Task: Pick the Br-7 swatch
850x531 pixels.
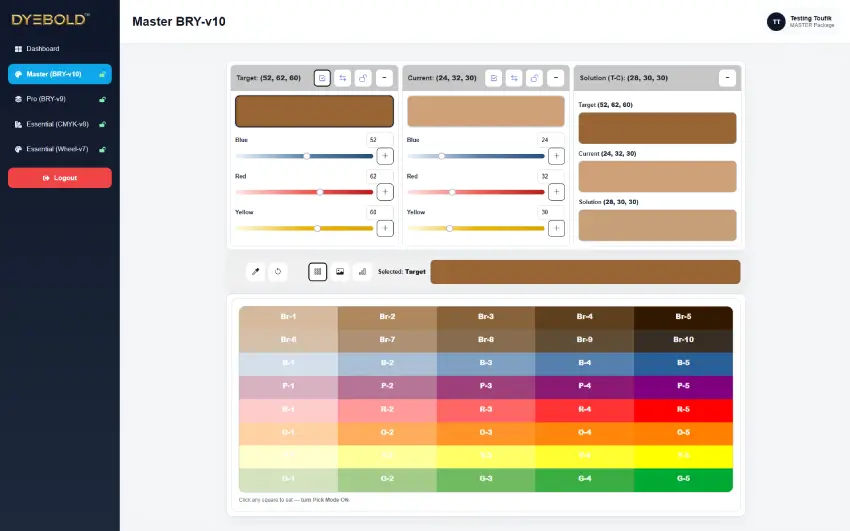Action: pyautogui.click(x=387, y=340)
